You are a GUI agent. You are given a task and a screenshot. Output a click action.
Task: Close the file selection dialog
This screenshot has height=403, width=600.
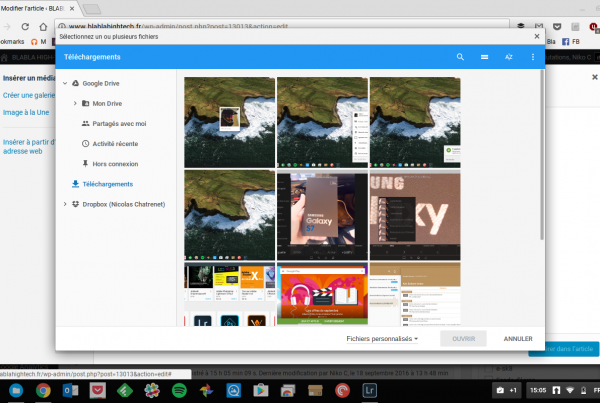pyautogui.click(x=537, y=36)
